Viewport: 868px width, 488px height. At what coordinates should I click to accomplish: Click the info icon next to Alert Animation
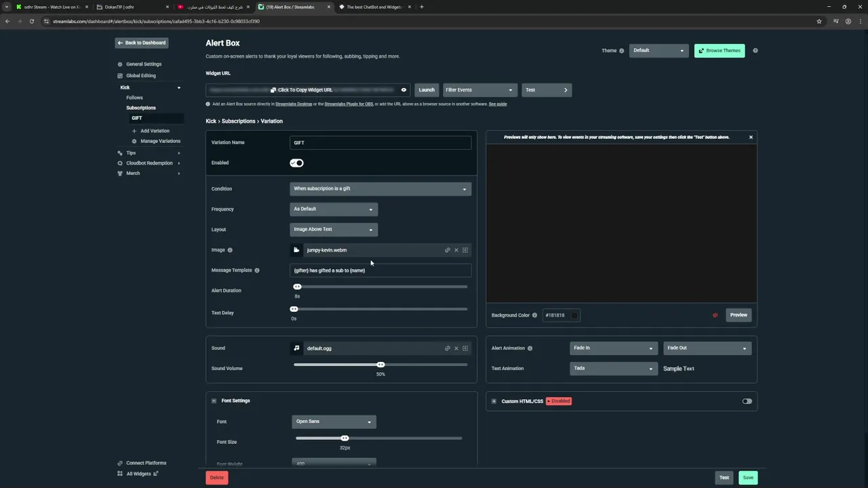530,348
